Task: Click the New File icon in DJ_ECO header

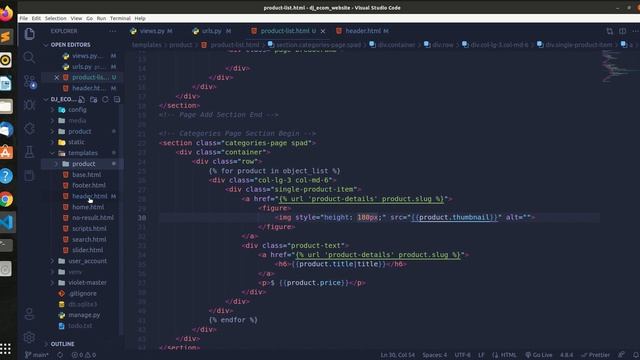Action: 82,99
